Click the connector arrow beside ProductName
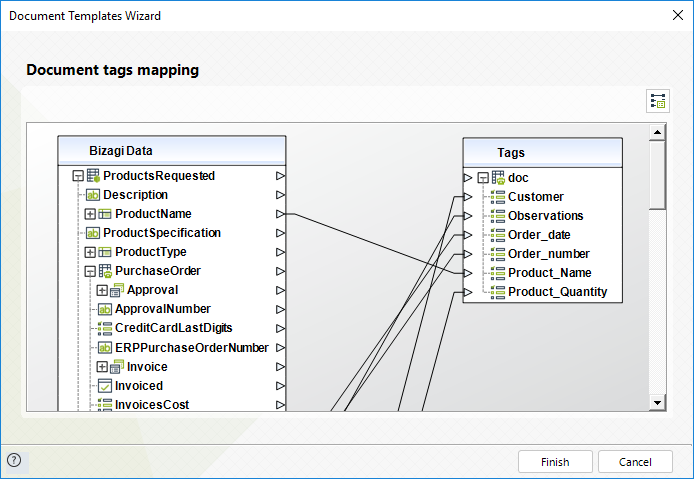This screenshot has height=479, width=694. 280,214
